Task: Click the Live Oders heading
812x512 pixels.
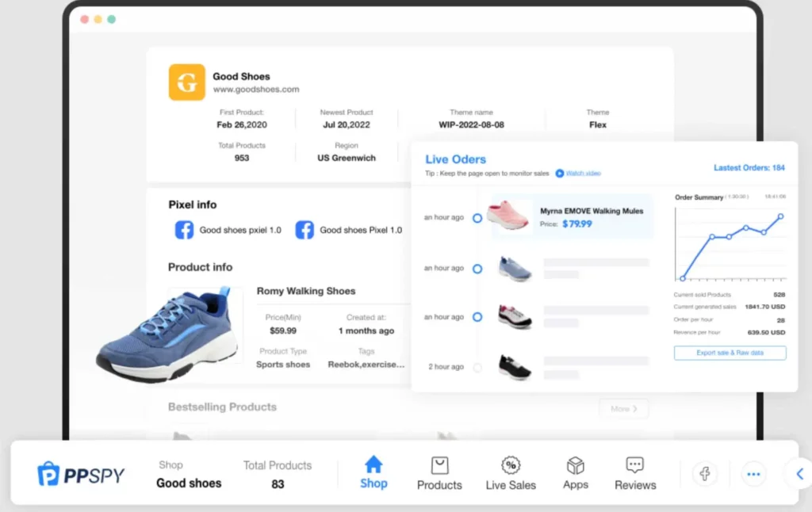Action: tap(456, 159)
